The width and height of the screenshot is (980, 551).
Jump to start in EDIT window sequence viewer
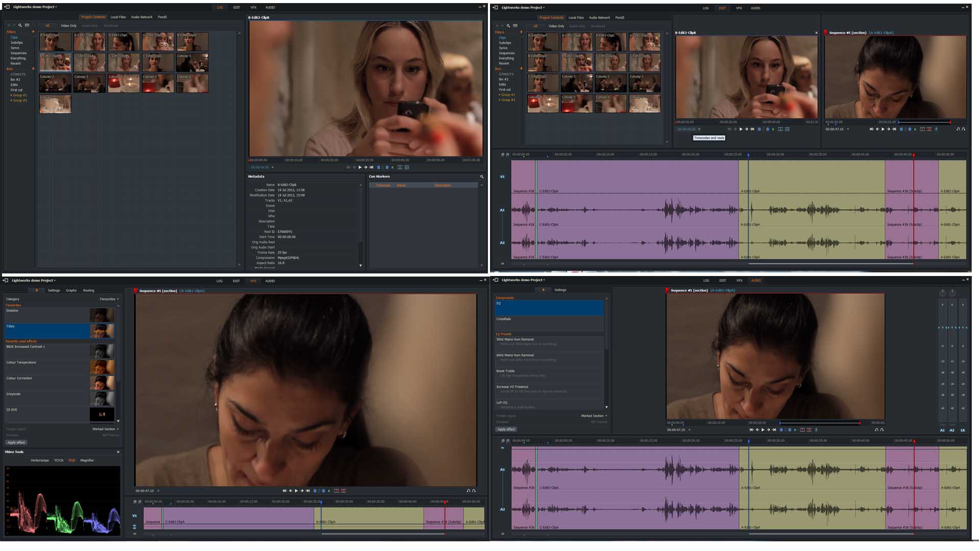point(871,129)
